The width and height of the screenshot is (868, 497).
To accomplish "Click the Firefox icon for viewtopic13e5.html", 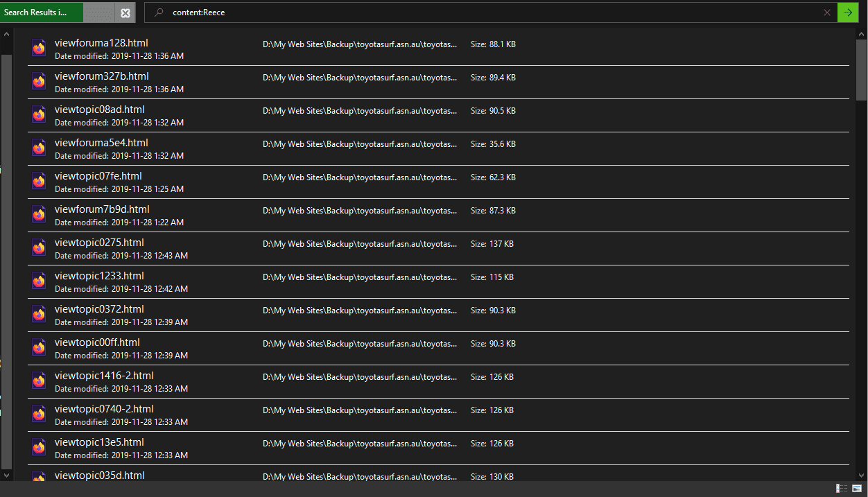I will 39,447.
